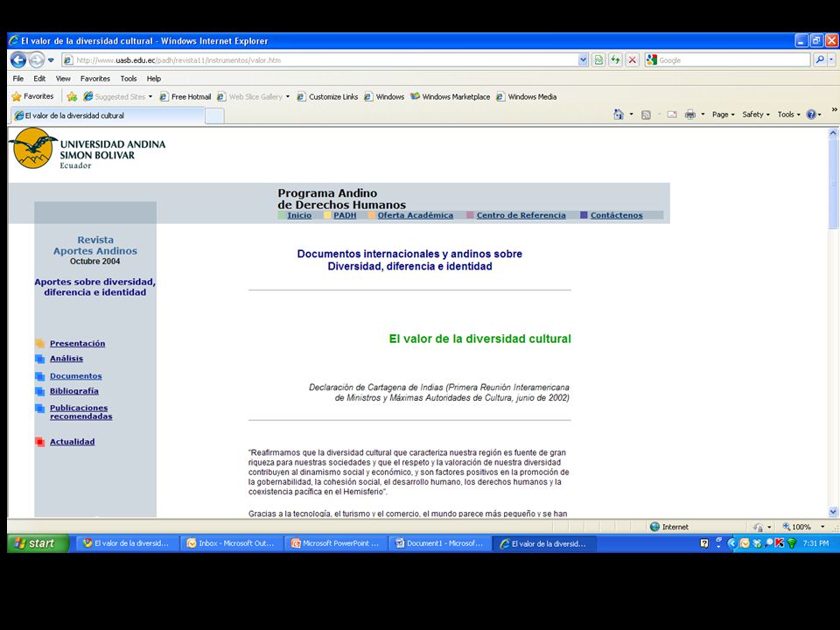Click Protected Mode security icon in status bar
Image resolution: width=840 pixels, height=630 pixels.
[x=758, y=527]
